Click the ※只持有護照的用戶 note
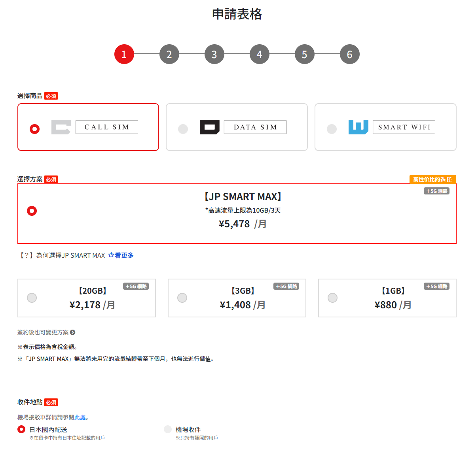Viewport: 476px width, 449px height. 197,438
